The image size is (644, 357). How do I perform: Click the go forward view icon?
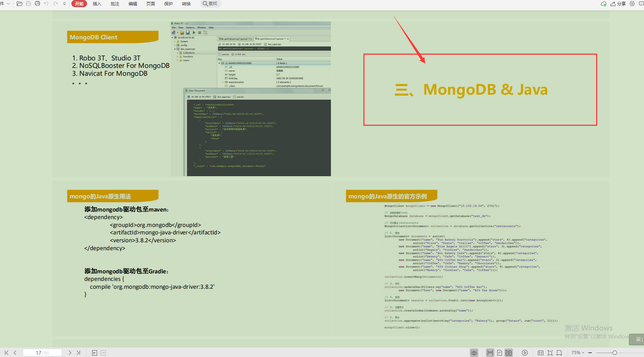103,353
